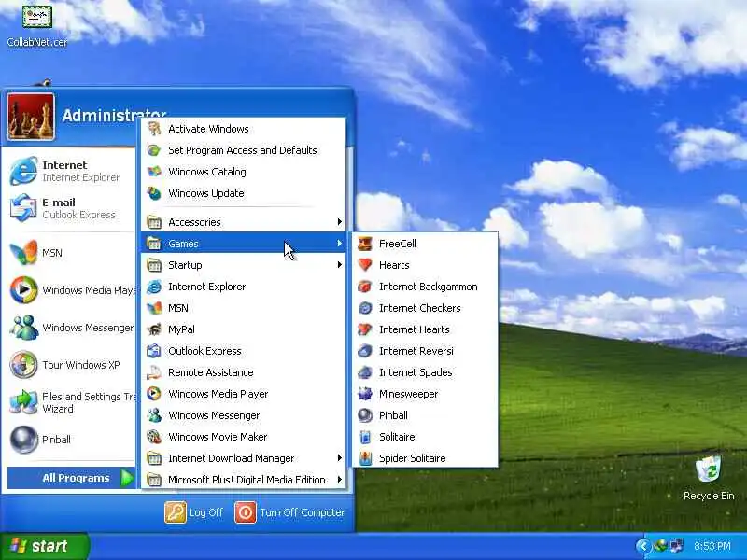Image resolution: width=747 pixels, height=560 pixels.
Task: Click MSN butterfly icon in All Programs
Action: [154, 308]
